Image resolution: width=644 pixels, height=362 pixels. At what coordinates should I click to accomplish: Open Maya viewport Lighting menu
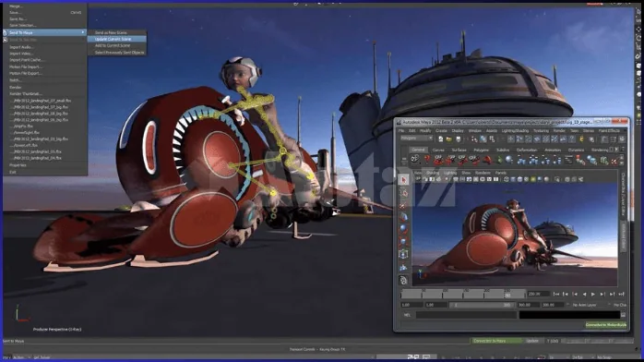450,173
